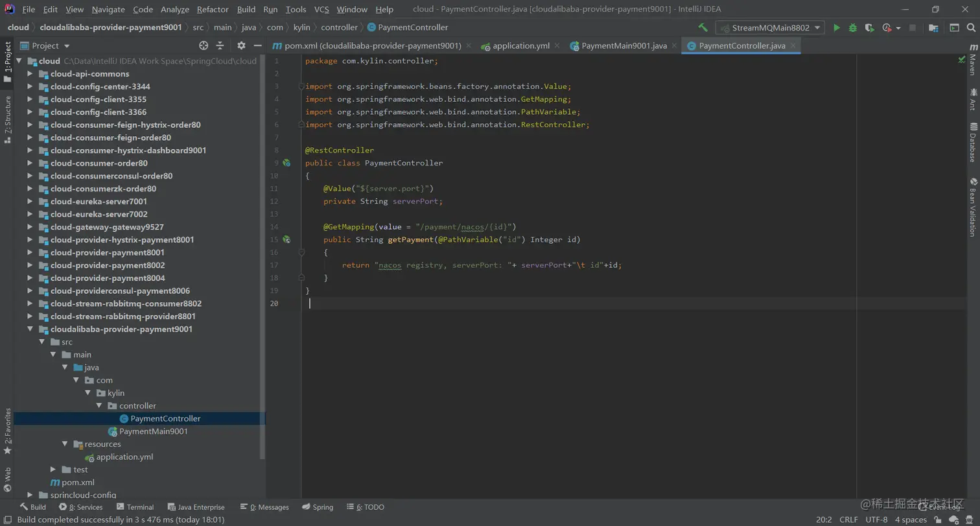Open the Run Anything terminal icon

tap(954, 28)
